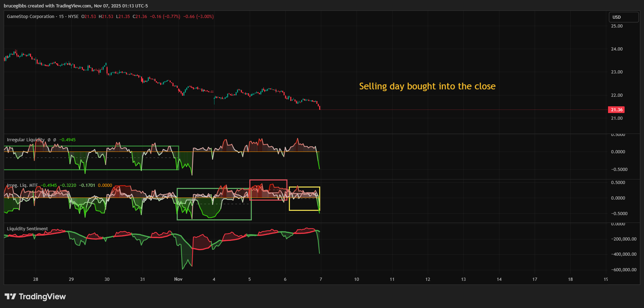
Task: Click the green -0.4945 Irregular Liquidity value
Action: point(67,140)
